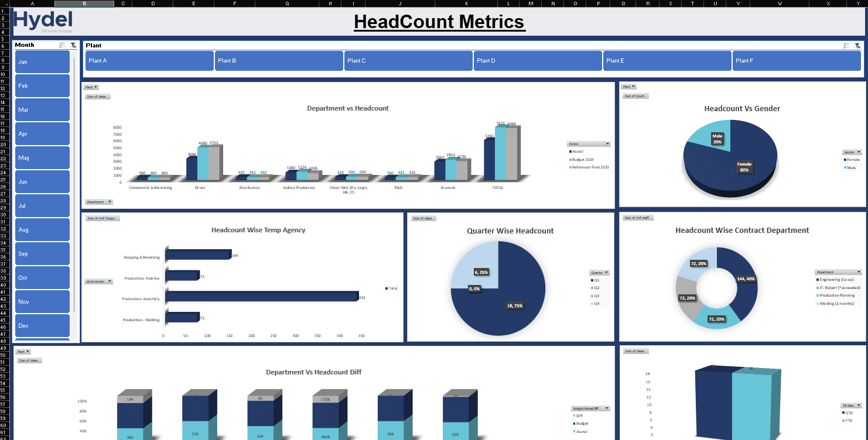Enable multi-select on the Month slicer

(x=61, y=45)
